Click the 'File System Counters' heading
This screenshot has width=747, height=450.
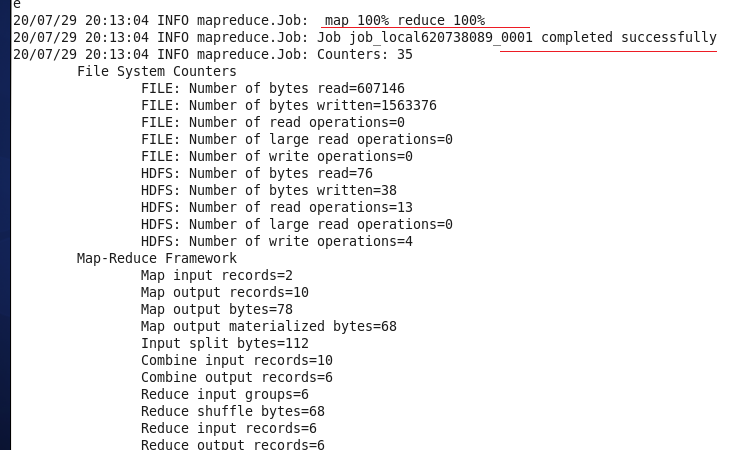[x=156, y=71]
